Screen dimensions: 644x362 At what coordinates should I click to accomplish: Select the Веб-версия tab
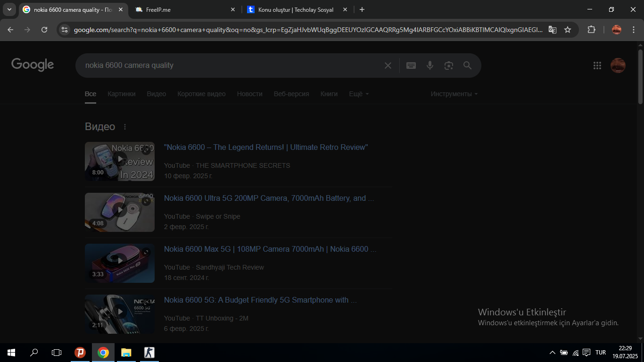coord(291,94)
